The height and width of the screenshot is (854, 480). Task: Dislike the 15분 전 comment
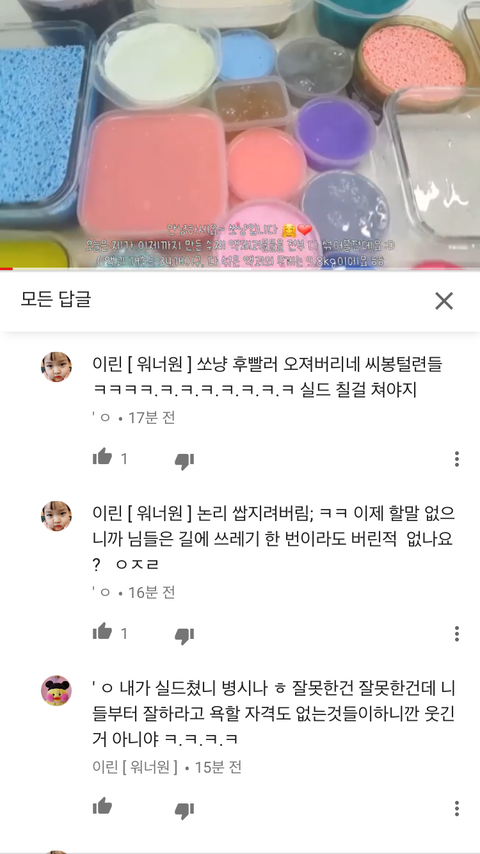(x=184, y=809)
